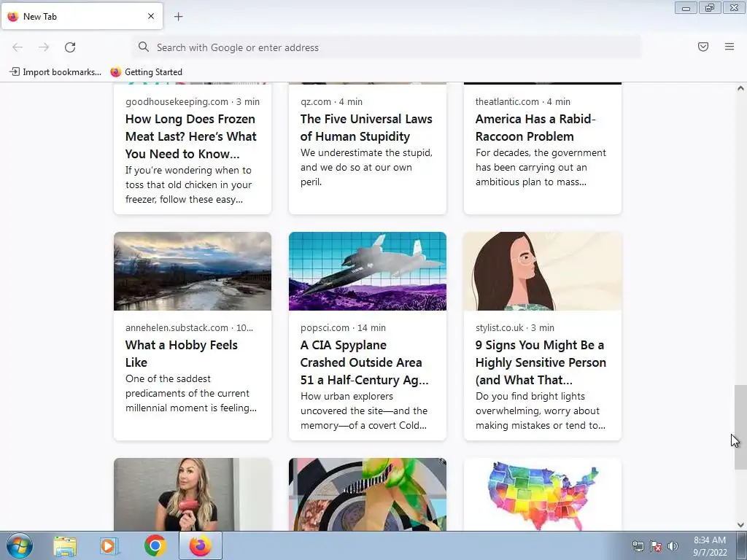Click 'One of the saddest predicaments' description
Image resolution: width=747 pixels, height=560 pixels.
[191, 393]
